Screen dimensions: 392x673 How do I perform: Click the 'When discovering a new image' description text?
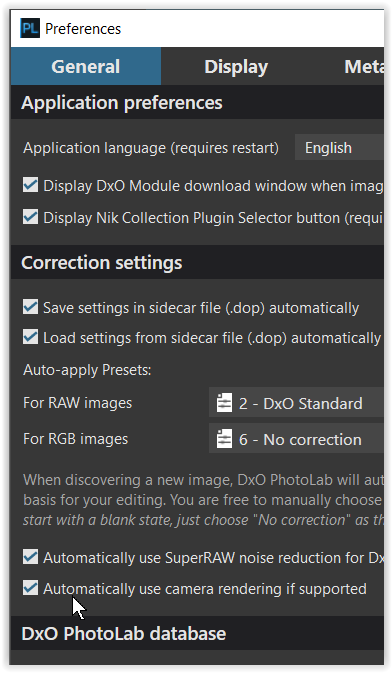[x=204, y=500]
